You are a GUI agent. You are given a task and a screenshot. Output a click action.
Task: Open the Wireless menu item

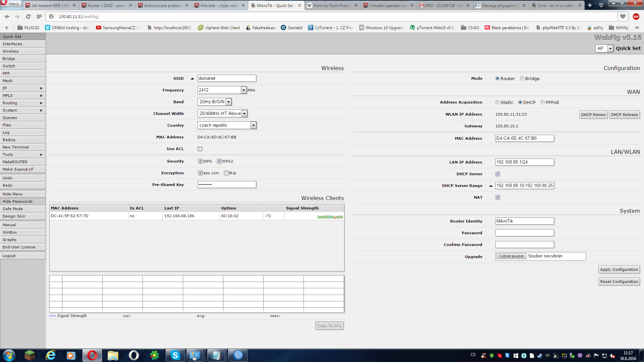[11, 51]
